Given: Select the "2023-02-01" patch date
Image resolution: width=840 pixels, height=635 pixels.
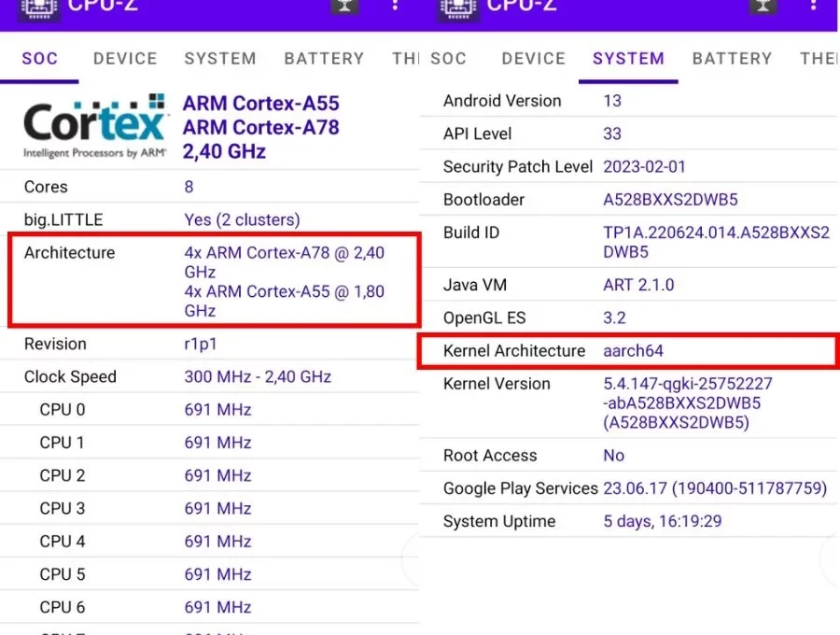Looking at the screenshot, I should pyautogui.click(x=644, y=166).
